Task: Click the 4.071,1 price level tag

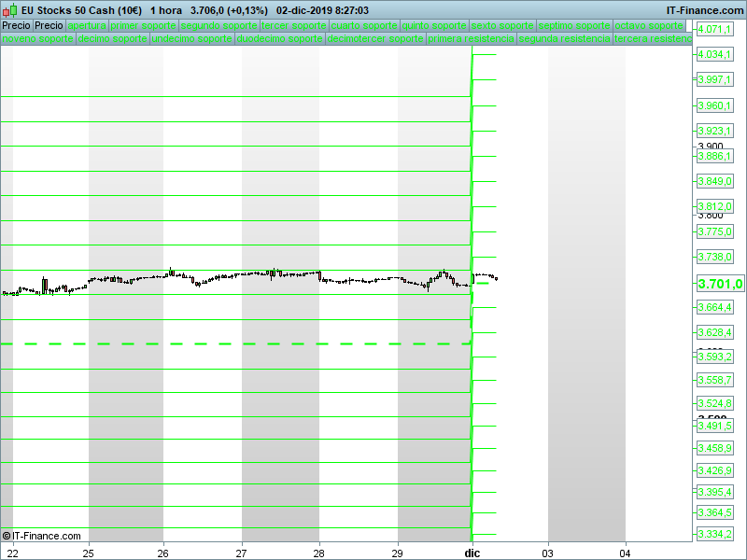Action: click(x=715, y=30)
